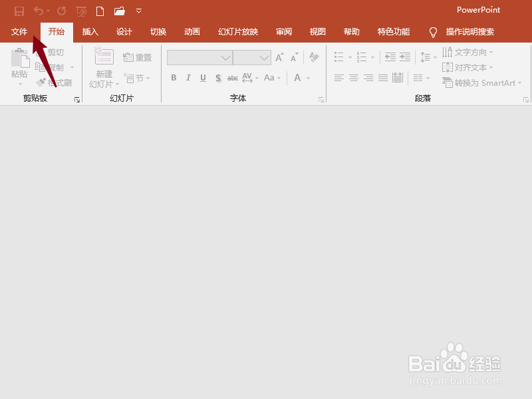The image size is (532, 399).
Task: Click the Save icon in quick access toolbar
Action: coord(19,11)
